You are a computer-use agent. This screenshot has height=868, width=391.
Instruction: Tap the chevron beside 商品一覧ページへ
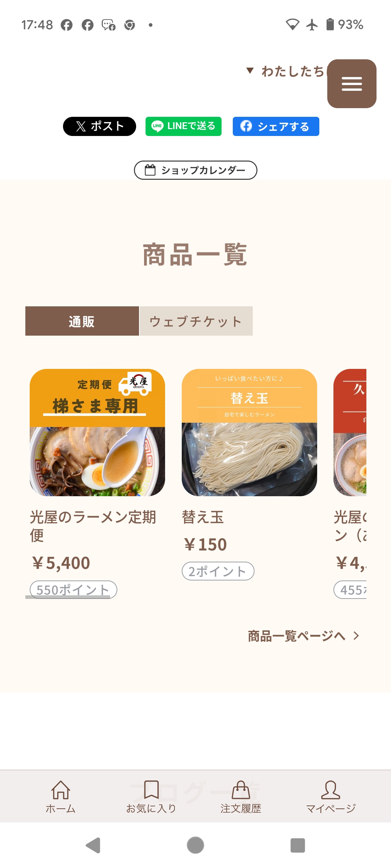click(x=356, y=636)
